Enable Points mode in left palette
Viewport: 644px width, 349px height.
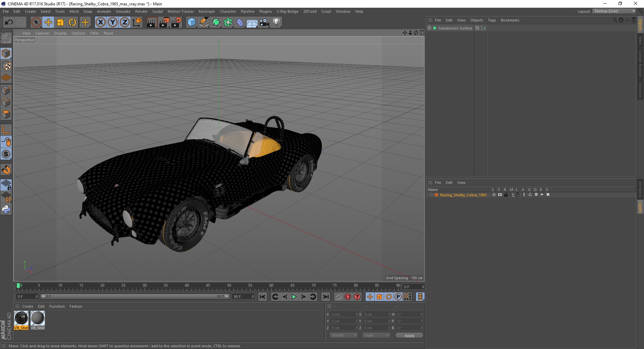coord(6,90)
